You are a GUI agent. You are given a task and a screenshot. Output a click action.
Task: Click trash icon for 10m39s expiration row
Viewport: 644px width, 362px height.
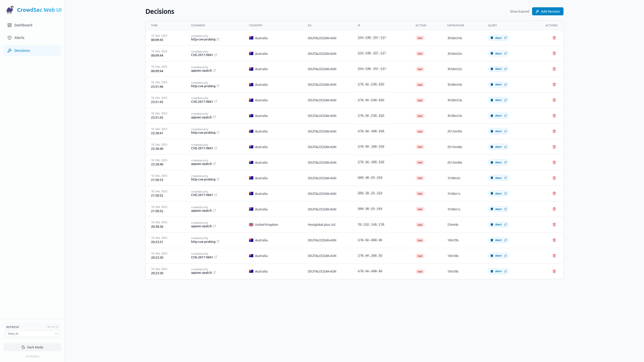pyautogui.click(x=554, y=240)
